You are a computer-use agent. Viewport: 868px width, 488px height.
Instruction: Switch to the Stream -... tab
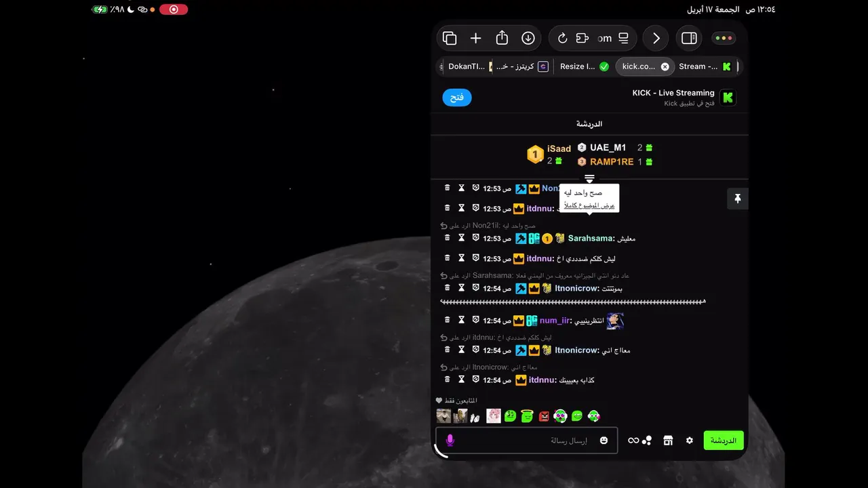[x=705, y=66]
